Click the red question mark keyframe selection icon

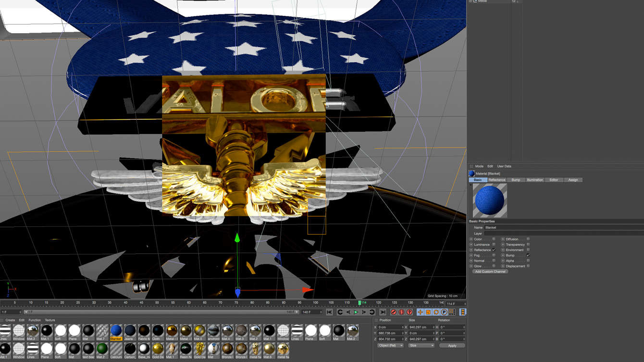409,312
